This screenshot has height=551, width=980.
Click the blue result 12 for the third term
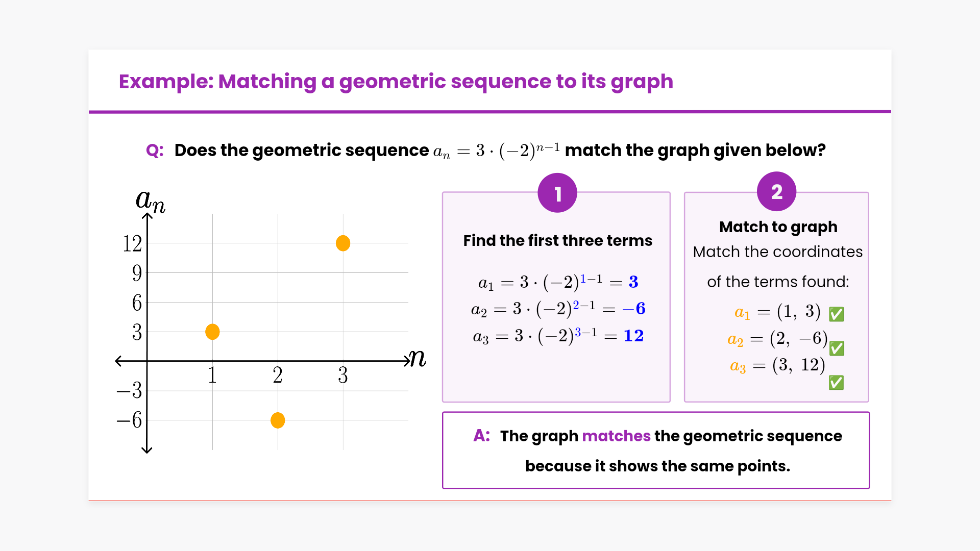pos(633,336)
